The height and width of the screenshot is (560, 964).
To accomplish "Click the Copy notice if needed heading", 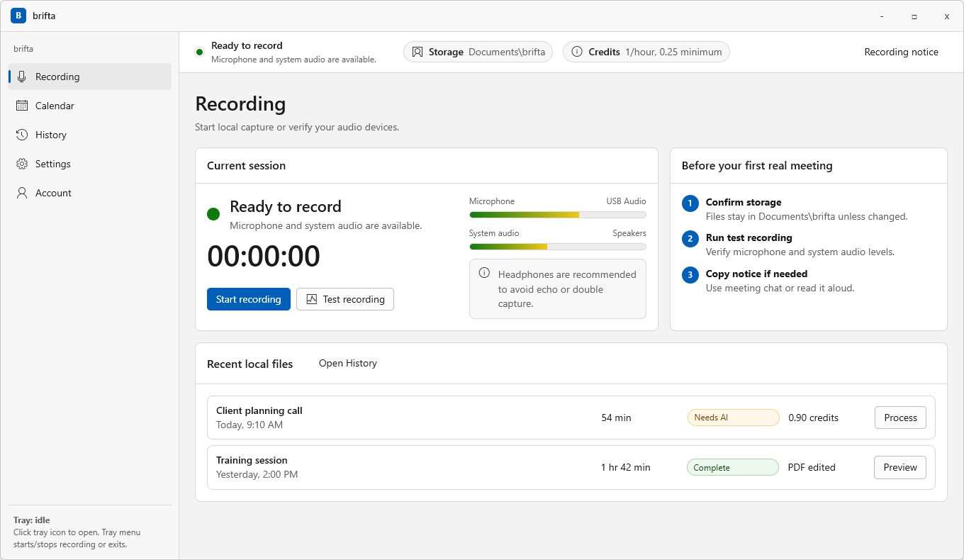I will pos(756,274).
